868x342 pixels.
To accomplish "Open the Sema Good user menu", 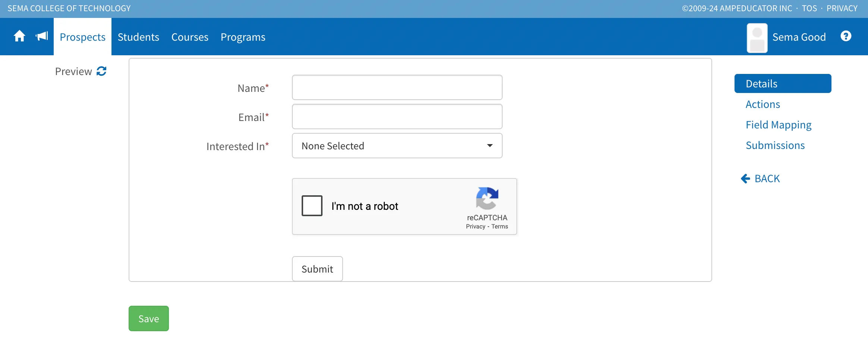I will coord(799,37).
